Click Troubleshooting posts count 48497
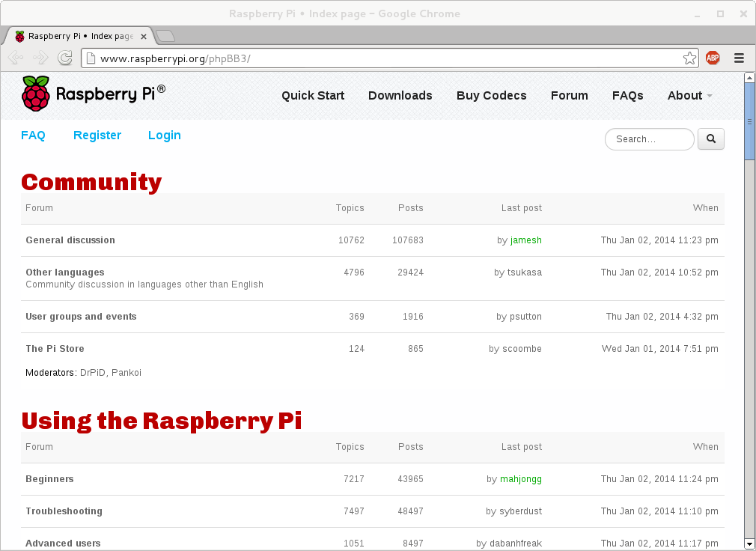756x551 pixels. point(411,511)
